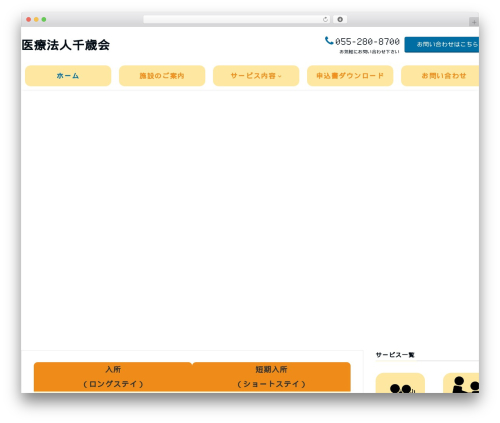Open the お問い合わせ menu item
This screenshot has width=500, height=423.
click(x=440, y=76)
